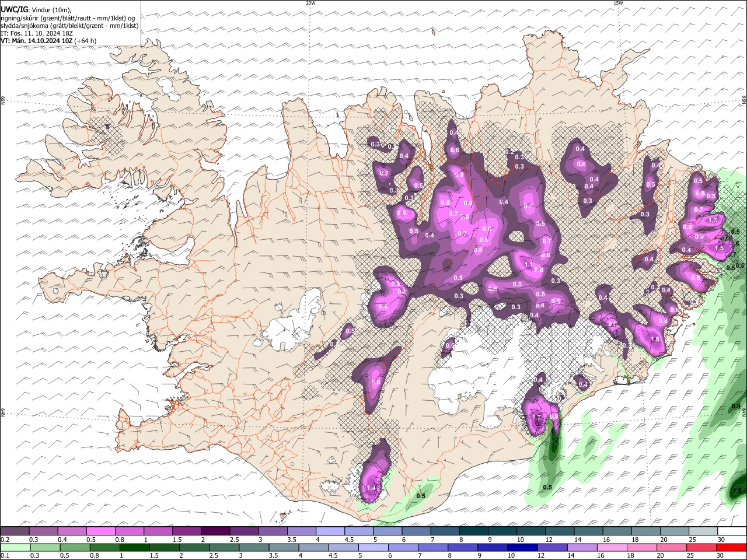Screen dimensions: 747x560
Task: Click the '1.3' value in the eastern fjords
Action: click(x=713, y=220)
